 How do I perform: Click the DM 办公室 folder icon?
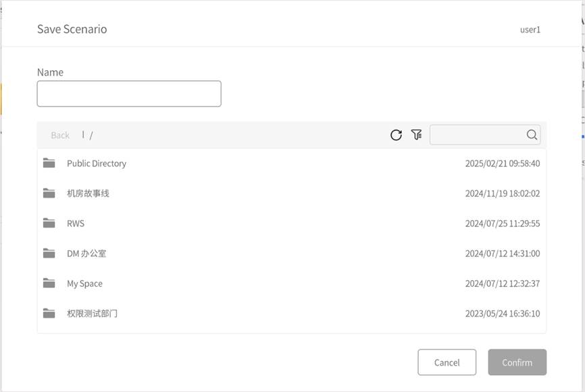tap(49, 254)
